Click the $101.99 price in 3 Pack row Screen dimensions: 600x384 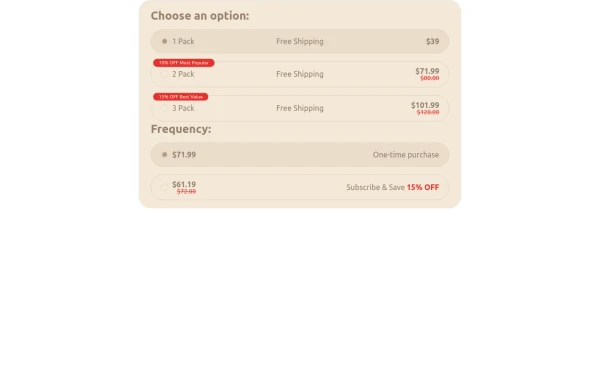(x=425, y=105)
